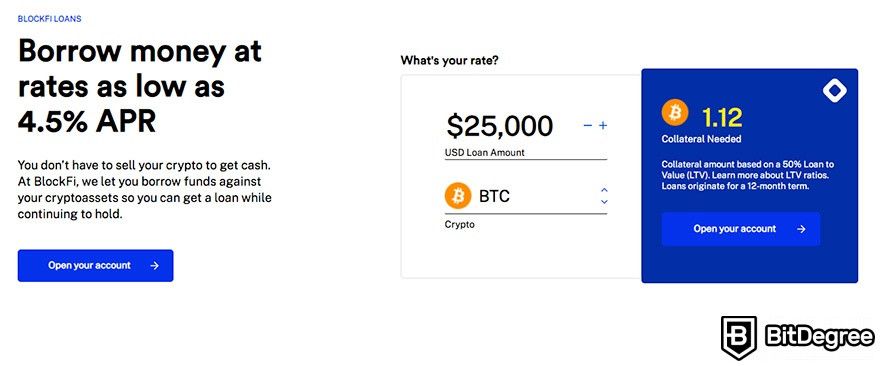Click the Bitcoin icon in Collateral Needed card
880x366 pixels.
click(x=675, y=114)
